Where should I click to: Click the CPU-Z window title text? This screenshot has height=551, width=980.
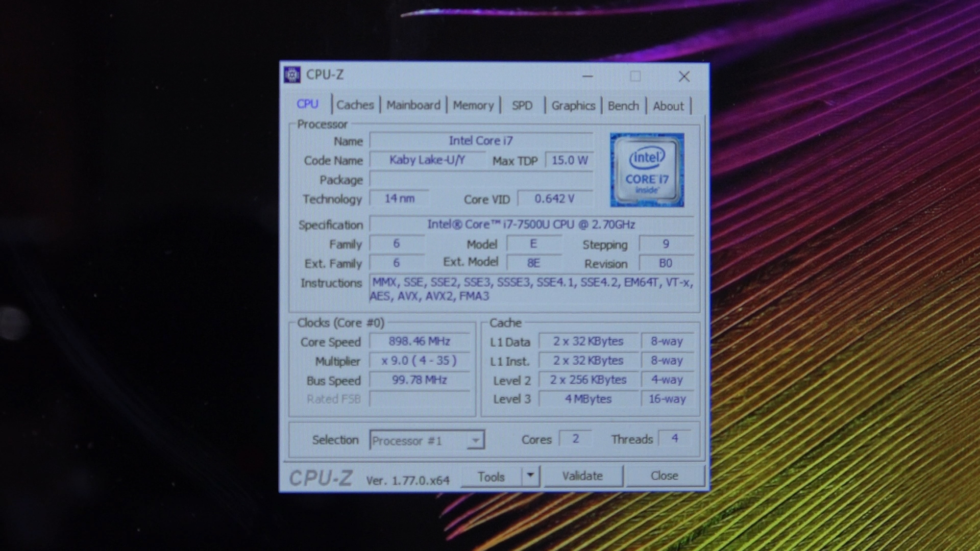[x=325, y=75]
